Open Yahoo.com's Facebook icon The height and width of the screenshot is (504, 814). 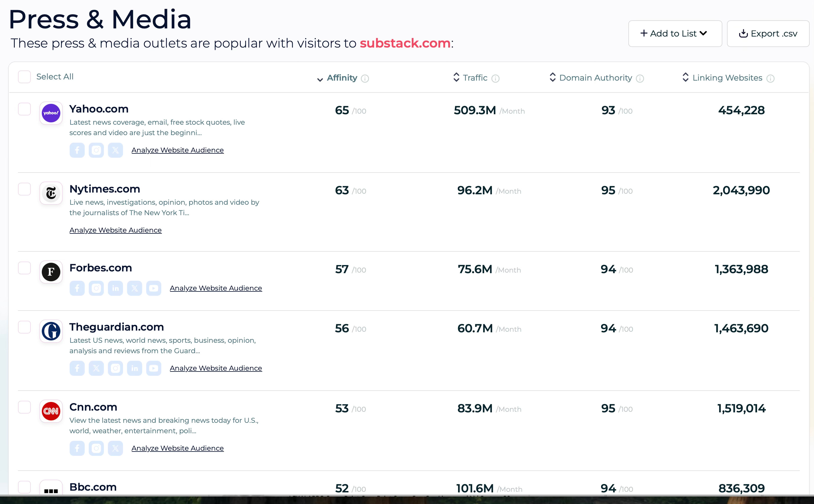click(77, 150)
